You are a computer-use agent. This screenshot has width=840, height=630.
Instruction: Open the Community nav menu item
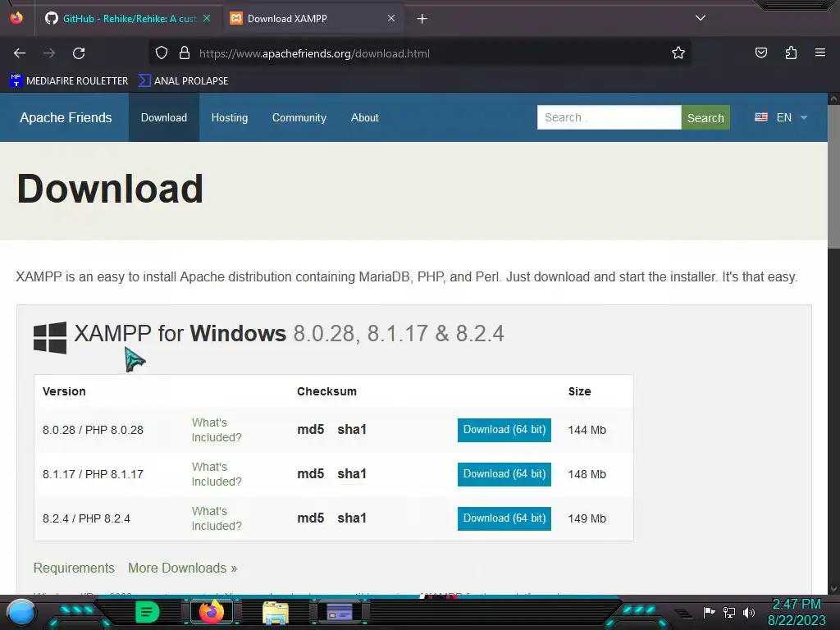tap(299, 117)
